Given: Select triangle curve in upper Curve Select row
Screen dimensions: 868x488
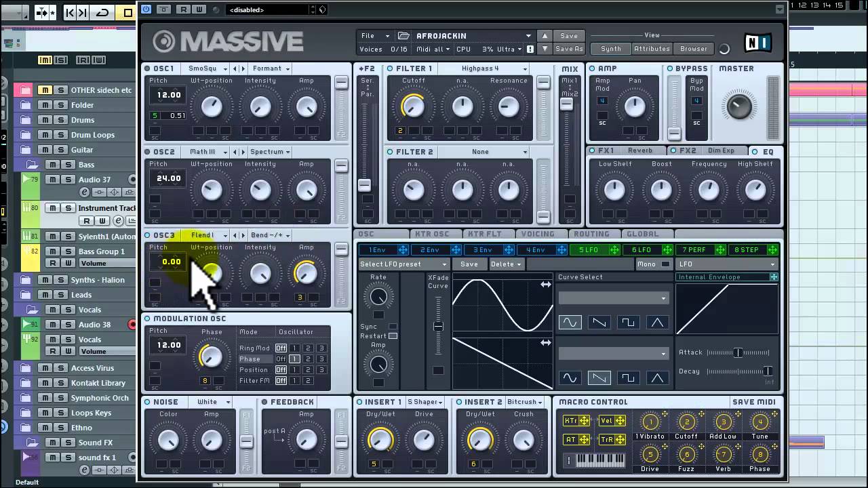Looking at the screenshot, I should coord(657,323).
